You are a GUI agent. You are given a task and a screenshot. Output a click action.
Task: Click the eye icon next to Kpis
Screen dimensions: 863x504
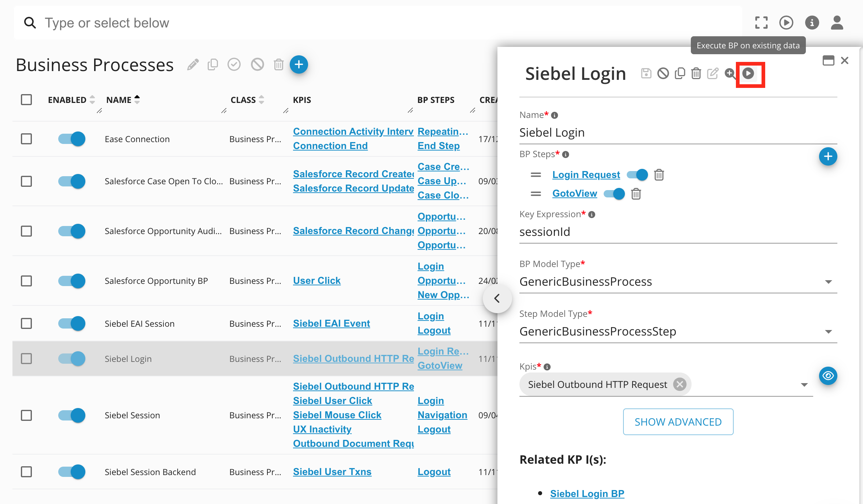(x=828, y=376)
